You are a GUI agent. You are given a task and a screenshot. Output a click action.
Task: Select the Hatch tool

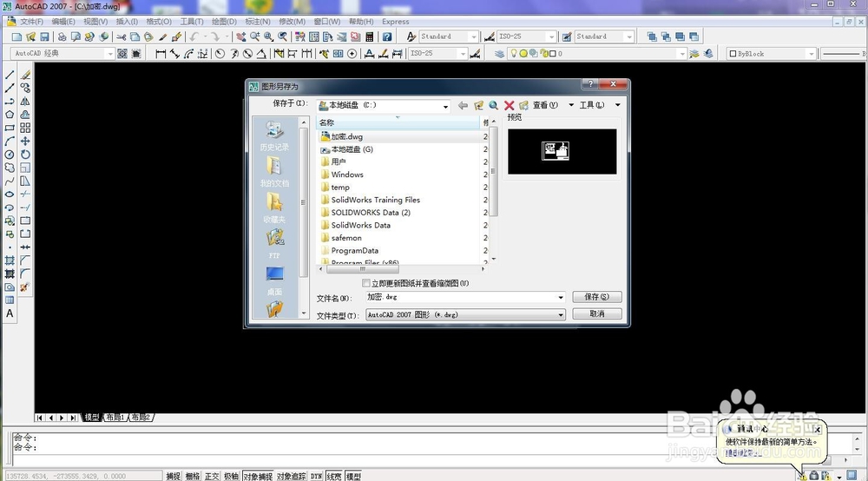(10, 260)
